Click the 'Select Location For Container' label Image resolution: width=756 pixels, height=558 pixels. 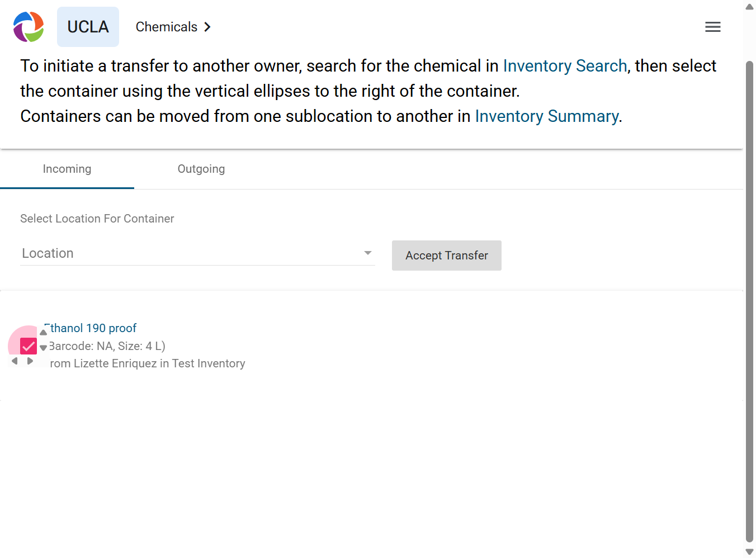coord(97,219)
